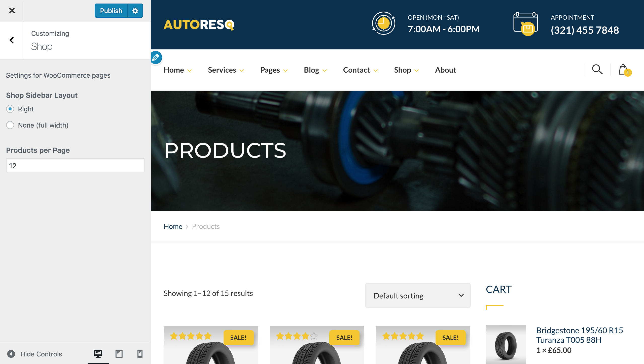This screenshot has width=644, height=364.
Task: Click Hide Controls label
Action: (41, 354)
